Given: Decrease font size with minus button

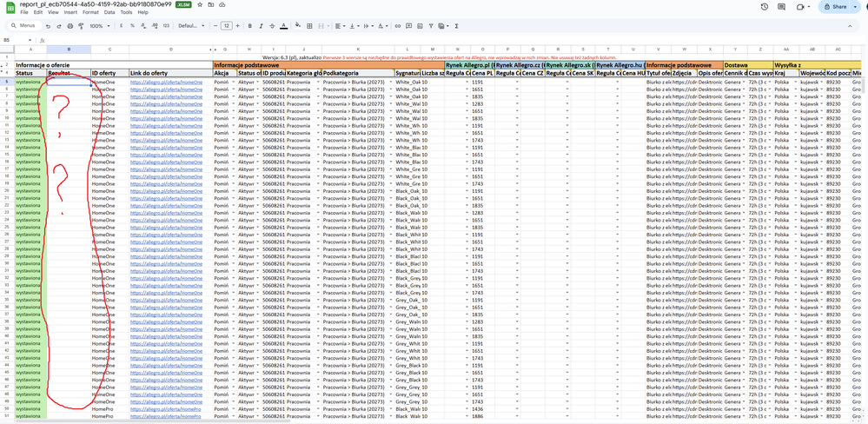Looking at the screenshot, I should click(x=215, y=26).
